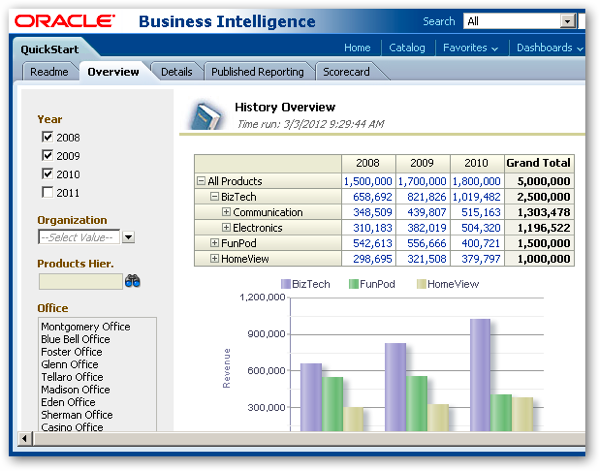The width and height of the screenshot is (600, 471).
Task: Click Electronics 2009 value 382,019
Action: point(427,228)
